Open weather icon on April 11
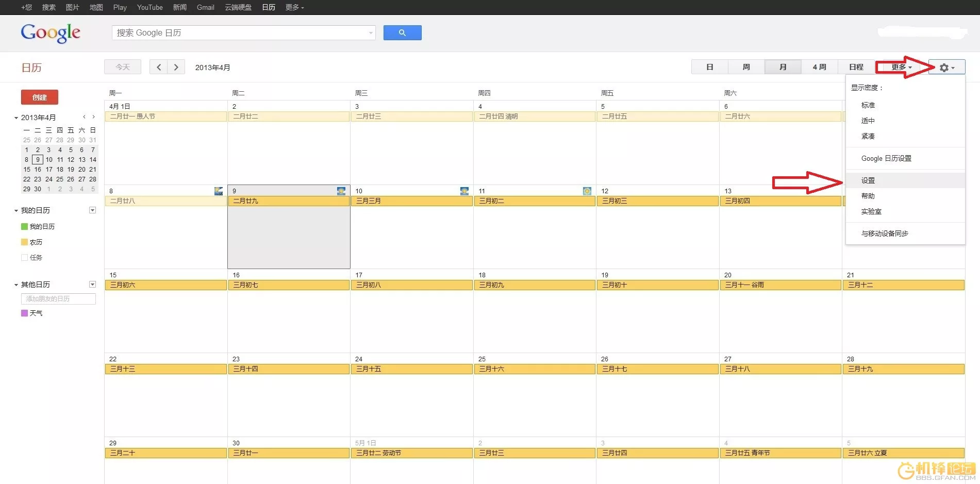Viewport: 980px width, 484px height. pos(587,191)
